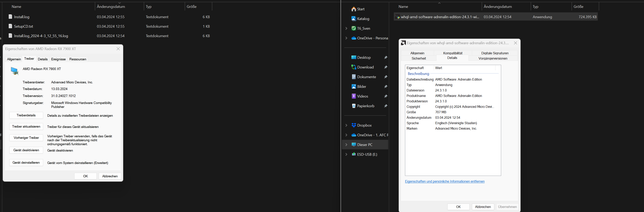644x212 pixels.
Task: Click Vorheriger Treiber rollback button
Action: point(26,138)
